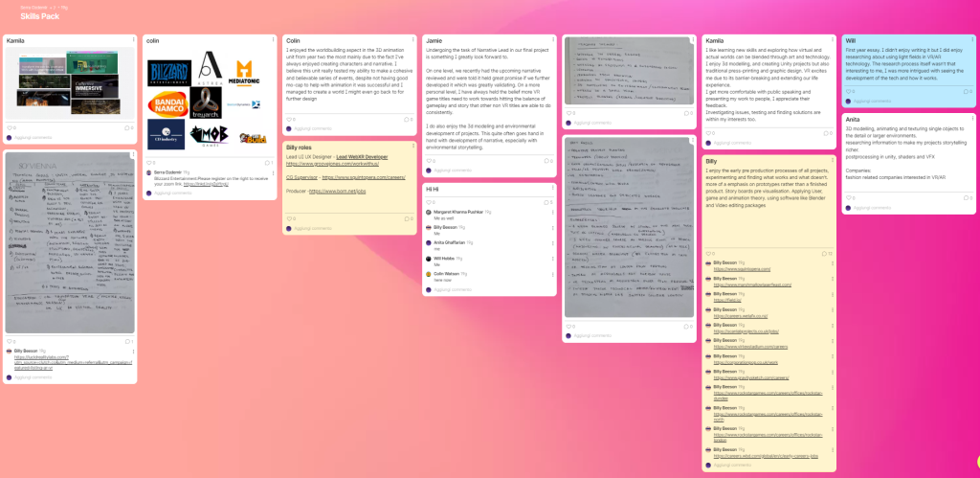Screen dimensions: 980x478
Task: Like the Hi Hi post with the heart
Action: point(429,203)
